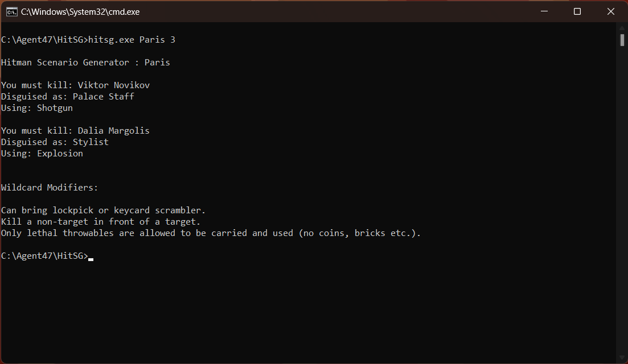Click the word 'Shotgun'

[x=55, y=108]
